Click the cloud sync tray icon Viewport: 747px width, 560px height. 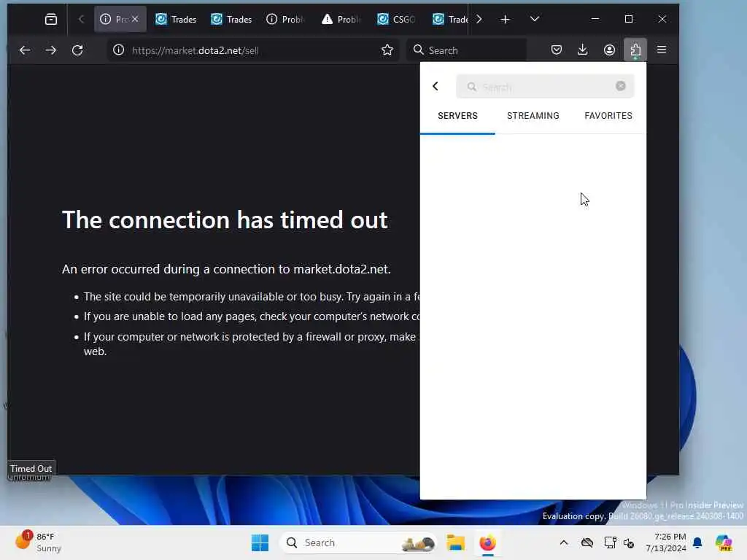pos(587,542)
